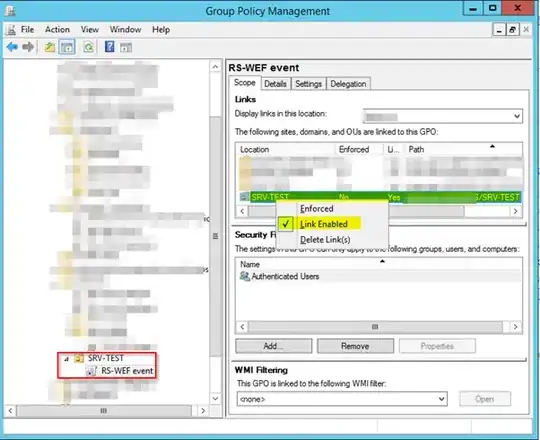
Task: Click the console icon beside File menu
Action: click(x=11, y=30)
